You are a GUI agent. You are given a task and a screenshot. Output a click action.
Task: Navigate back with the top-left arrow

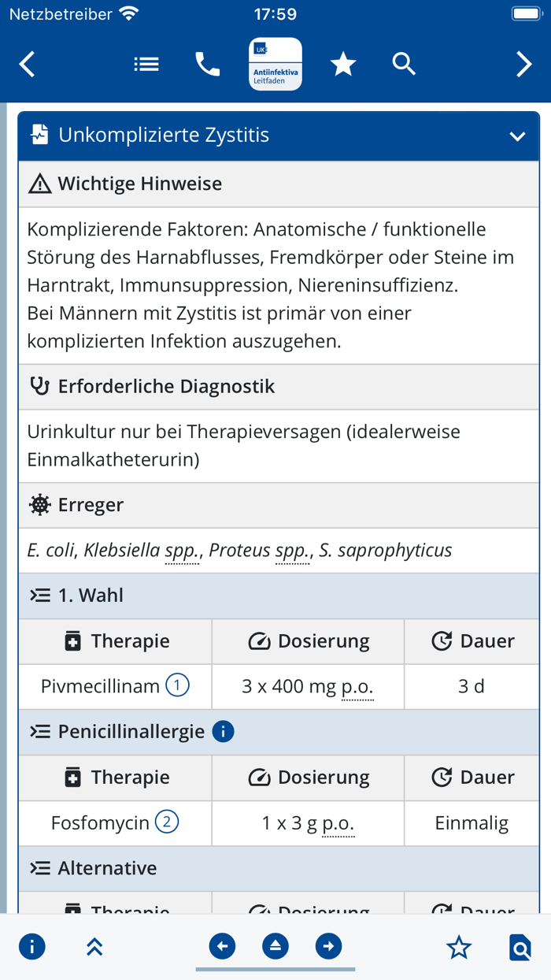pyautogui.click(x=27, y=64)
